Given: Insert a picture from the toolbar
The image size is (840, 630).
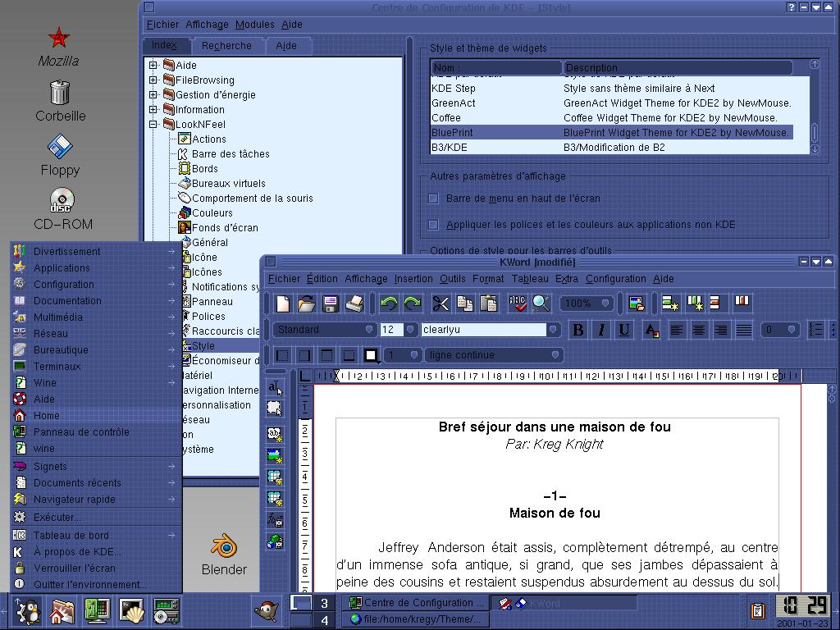Looking at the screenshot, I should click(x=637, y=304).
